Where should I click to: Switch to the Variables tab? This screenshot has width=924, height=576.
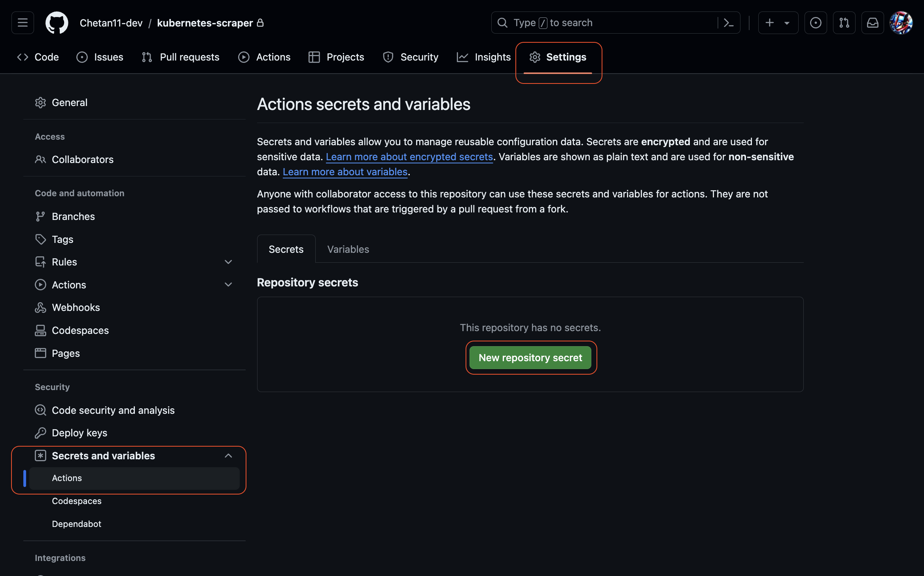pos(348,249)
